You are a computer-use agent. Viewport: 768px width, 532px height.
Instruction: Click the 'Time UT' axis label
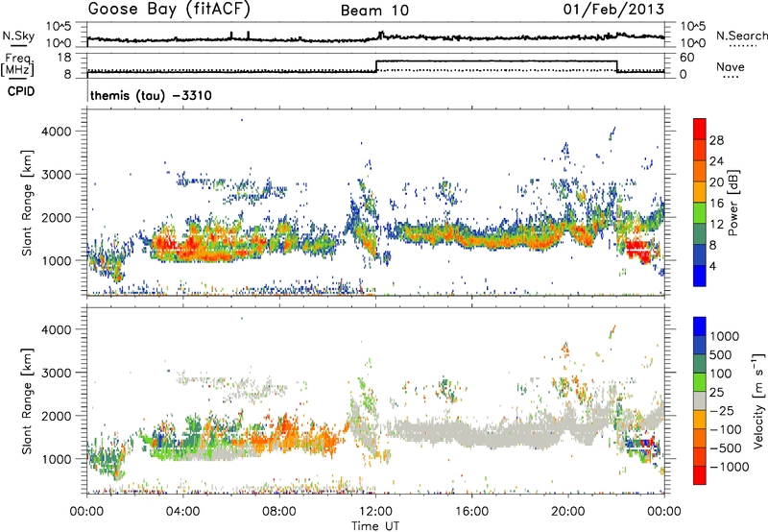pyautogui.click(x=375, y=526)
